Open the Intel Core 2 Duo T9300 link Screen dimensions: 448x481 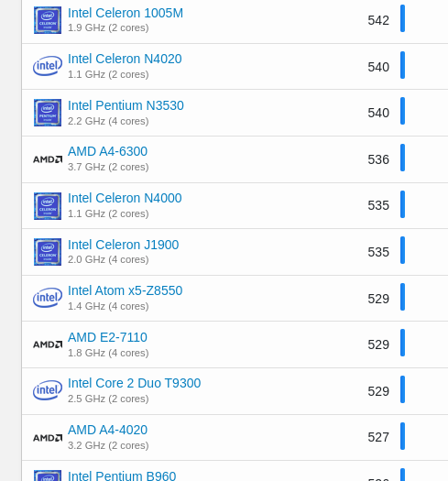coord(135,383)
